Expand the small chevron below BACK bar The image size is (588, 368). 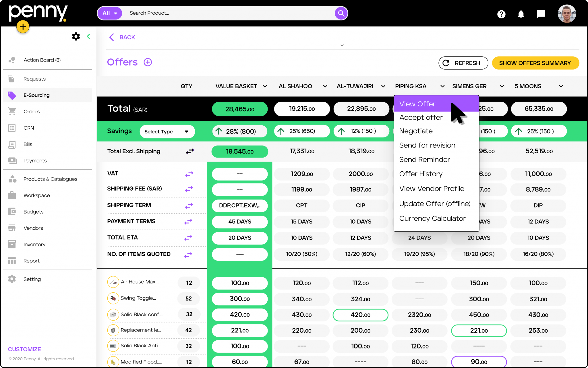coord(342,45)
